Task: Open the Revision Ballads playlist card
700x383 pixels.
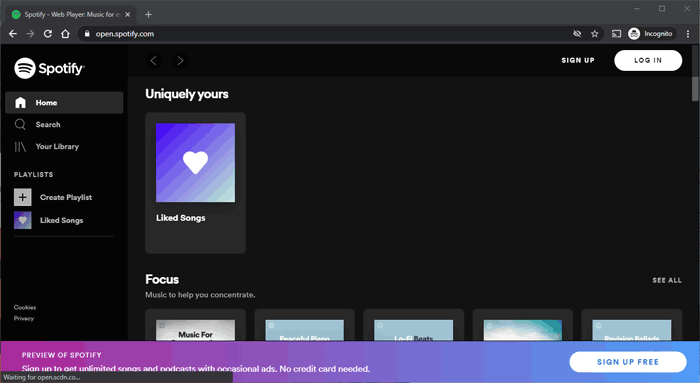Action: click(632, 325)
